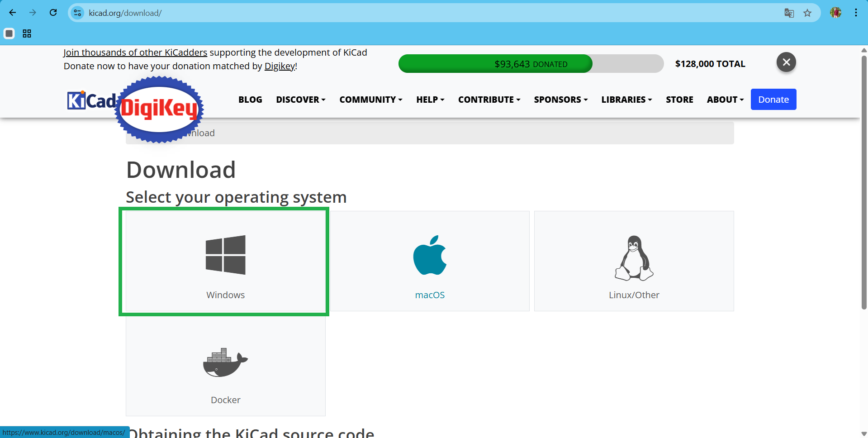The image size is (868, 438).
Task: Select the Docker whale icon
Action: (225, 362)
